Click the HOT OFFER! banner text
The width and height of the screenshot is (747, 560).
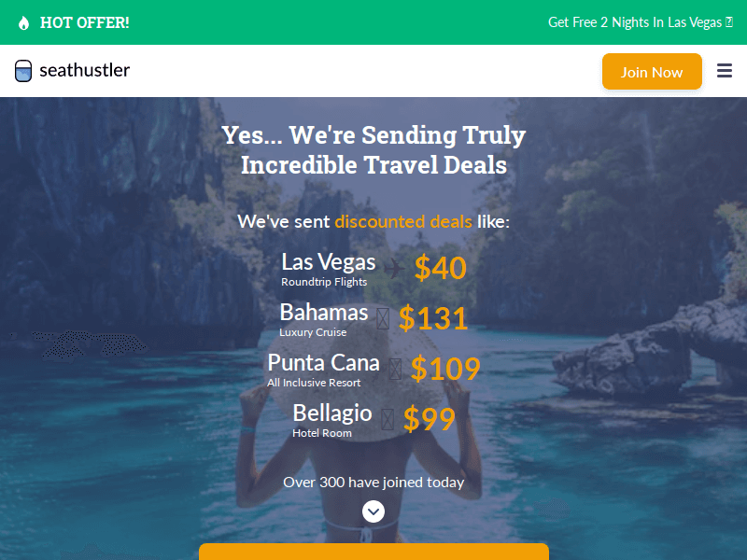[85, 22]
